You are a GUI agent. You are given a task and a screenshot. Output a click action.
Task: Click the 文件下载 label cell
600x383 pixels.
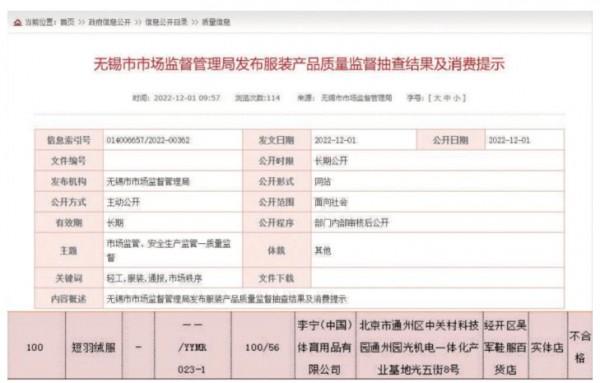(x=276, y=278)
